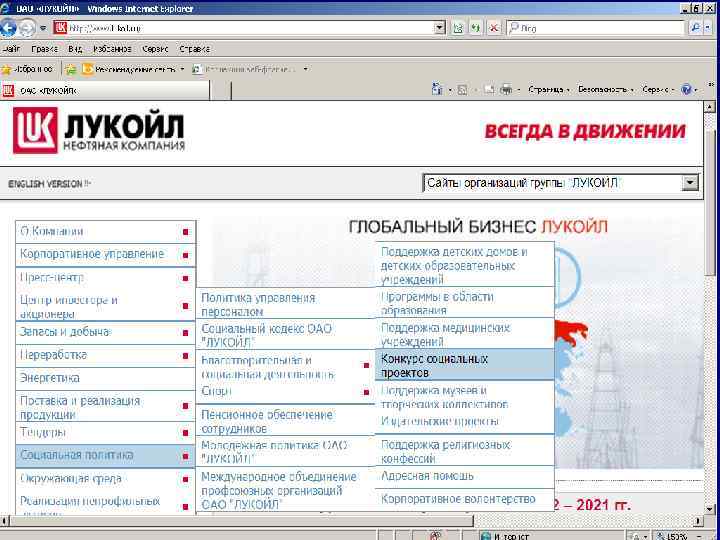Click 'Тендеры' nav item
This screenshot has height=540, width=720.
pos(106,433)
